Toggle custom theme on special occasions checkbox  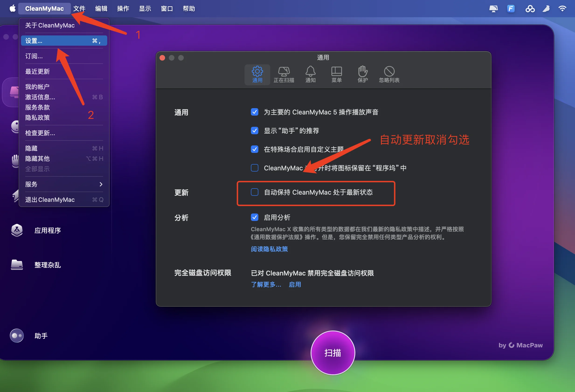pyautogui.click(x=255, y=149)
